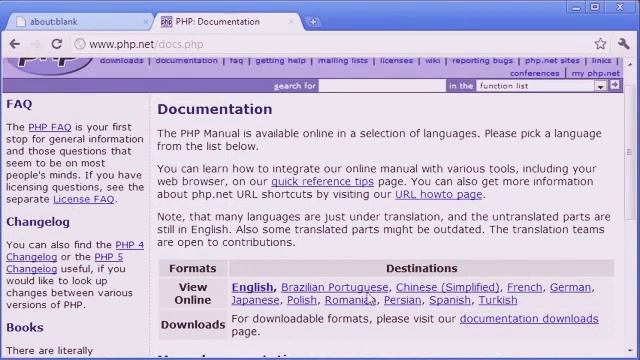Viewport: 640px width, 360px height.
Task: View the manual in Romanian
Action: coord(350,300)
